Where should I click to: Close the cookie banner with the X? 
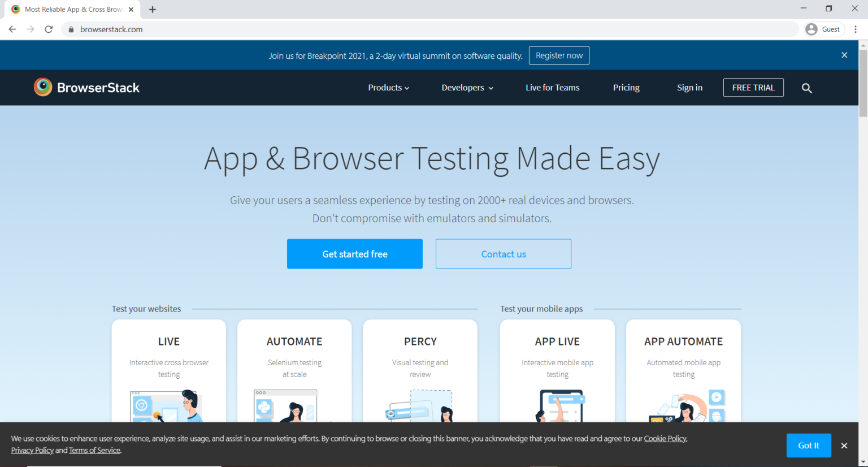pyautogui.click(x=844, y=446)
